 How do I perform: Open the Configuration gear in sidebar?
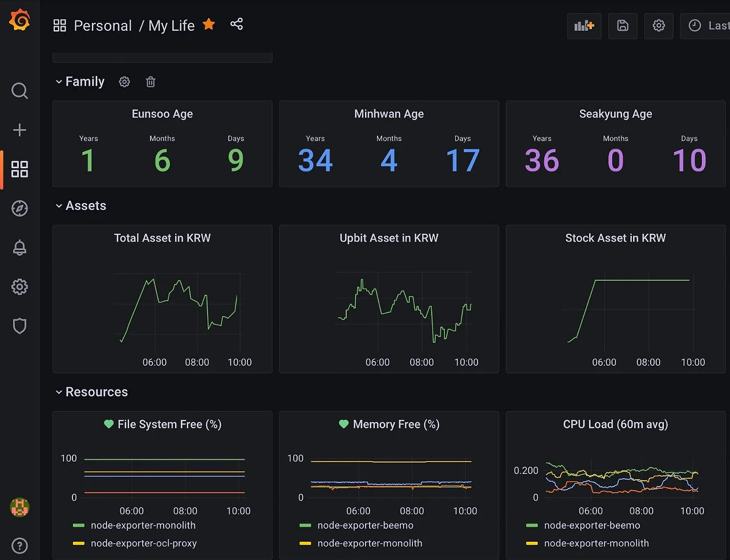coord(19,287)
